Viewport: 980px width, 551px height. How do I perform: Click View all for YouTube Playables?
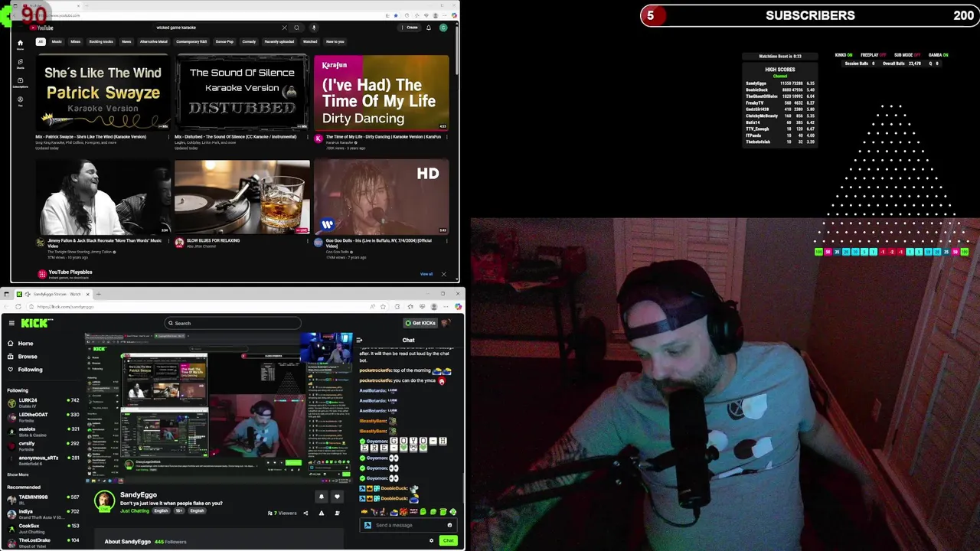[426, 274]
